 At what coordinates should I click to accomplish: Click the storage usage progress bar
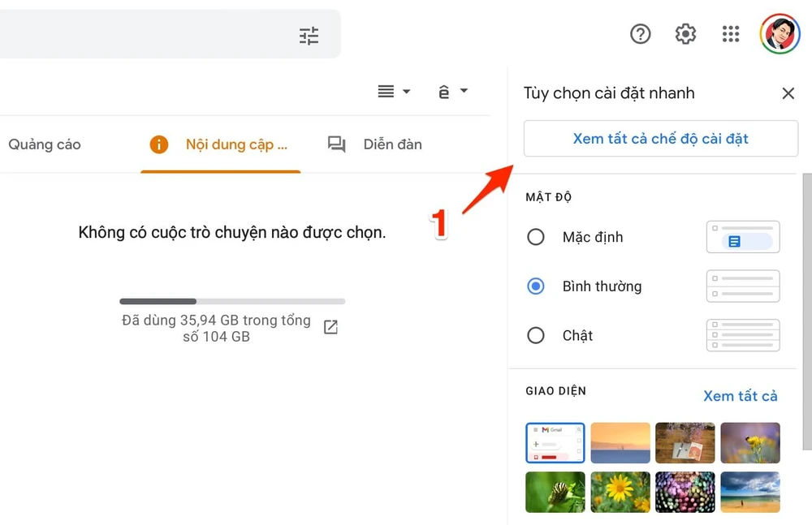[231, 301]
